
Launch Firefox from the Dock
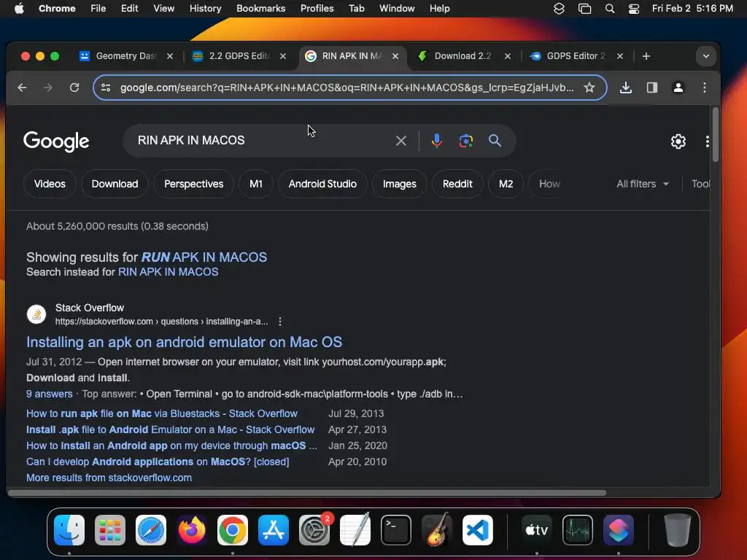click(192, 530)
